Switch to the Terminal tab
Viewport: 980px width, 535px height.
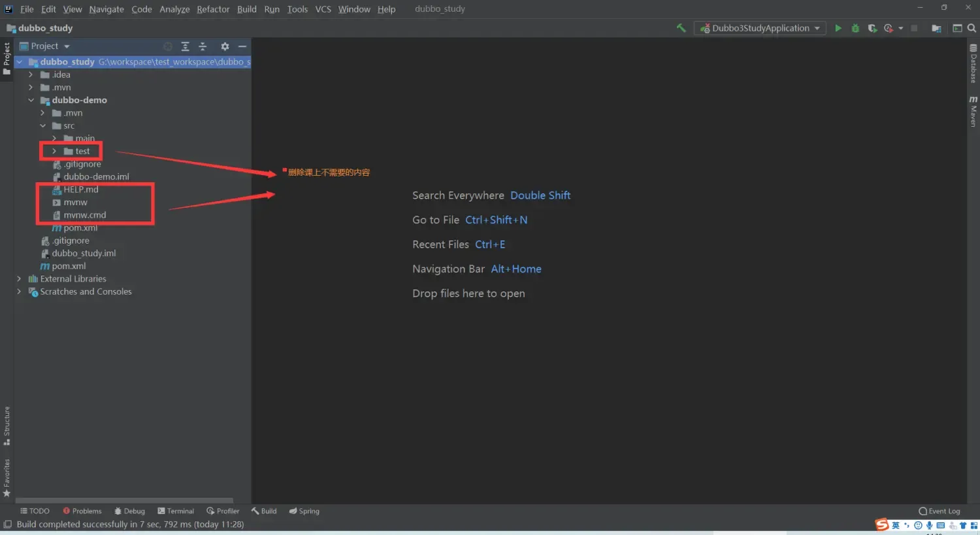pyautogui.click(x=176, y=511)
